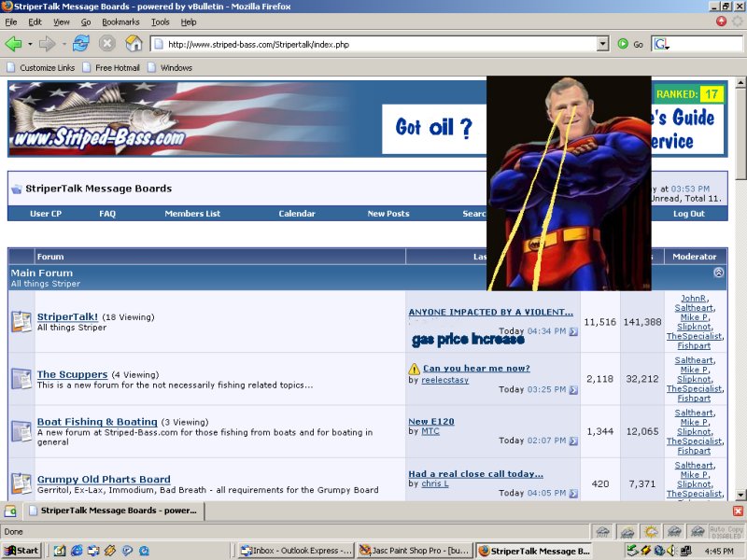
Task: Click the new tab icon in tab bar
Action: pyautogui.click(x=9, y=511)
